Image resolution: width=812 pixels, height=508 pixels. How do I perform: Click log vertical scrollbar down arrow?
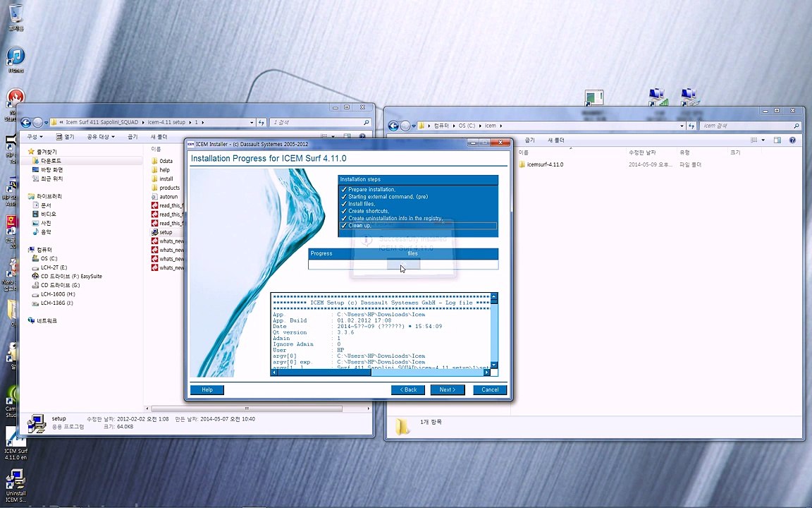click(x=494, y=365)
